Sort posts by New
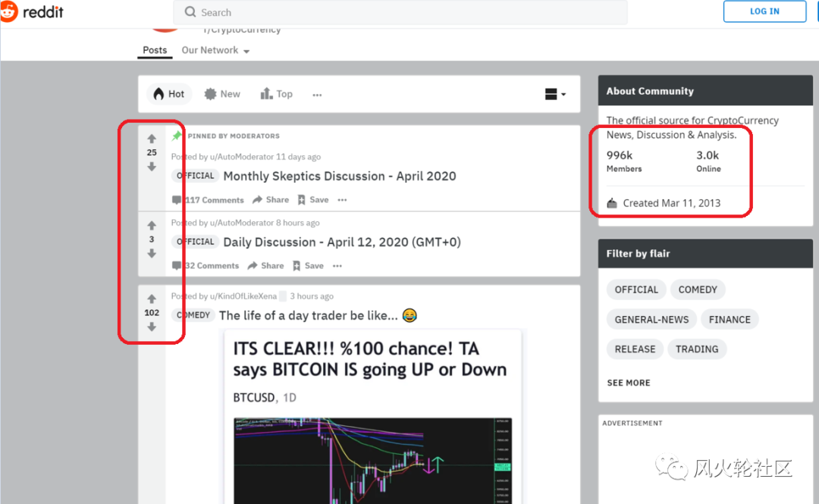This screenshot has width=819, height=504. pyautogui.click(x=222, y=94)
